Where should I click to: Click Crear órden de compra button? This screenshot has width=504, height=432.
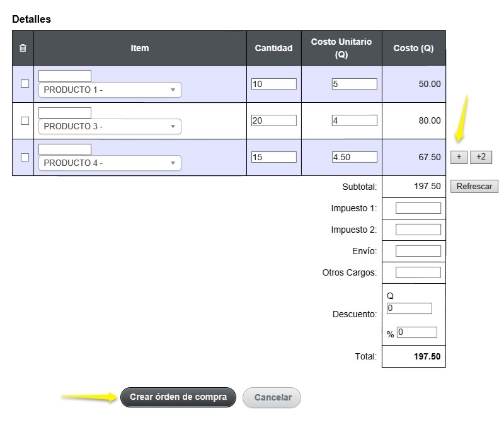coord(178,397)
